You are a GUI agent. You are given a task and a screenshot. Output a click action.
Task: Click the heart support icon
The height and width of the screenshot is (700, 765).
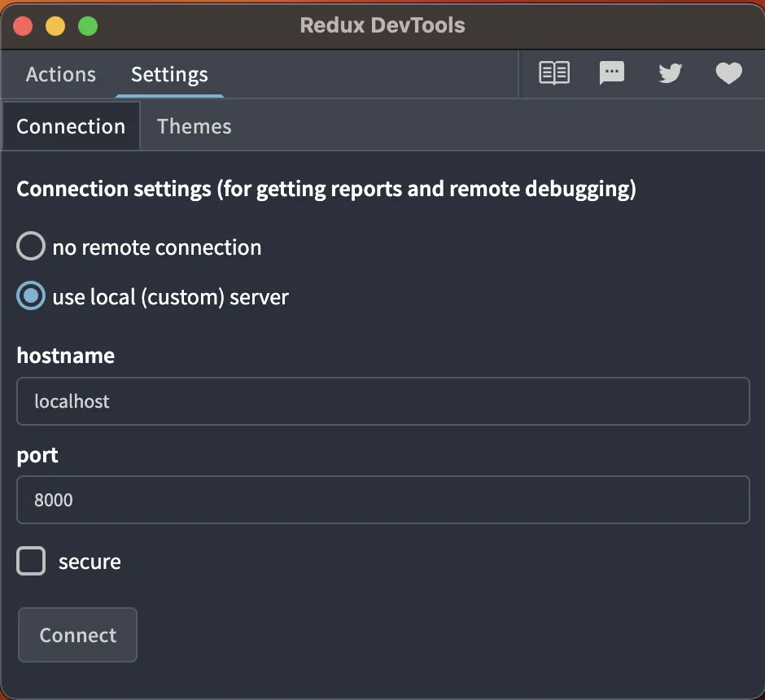[x=728, y=74]
